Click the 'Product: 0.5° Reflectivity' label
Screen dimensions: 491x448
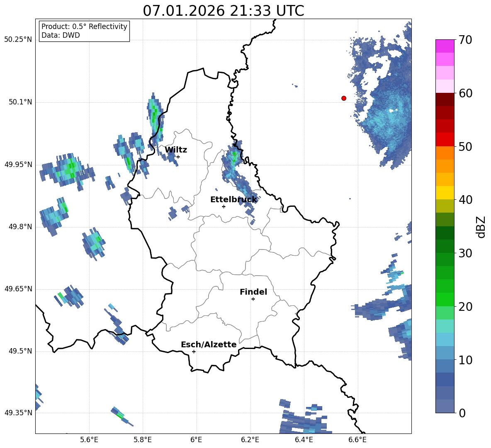point(84,26)
